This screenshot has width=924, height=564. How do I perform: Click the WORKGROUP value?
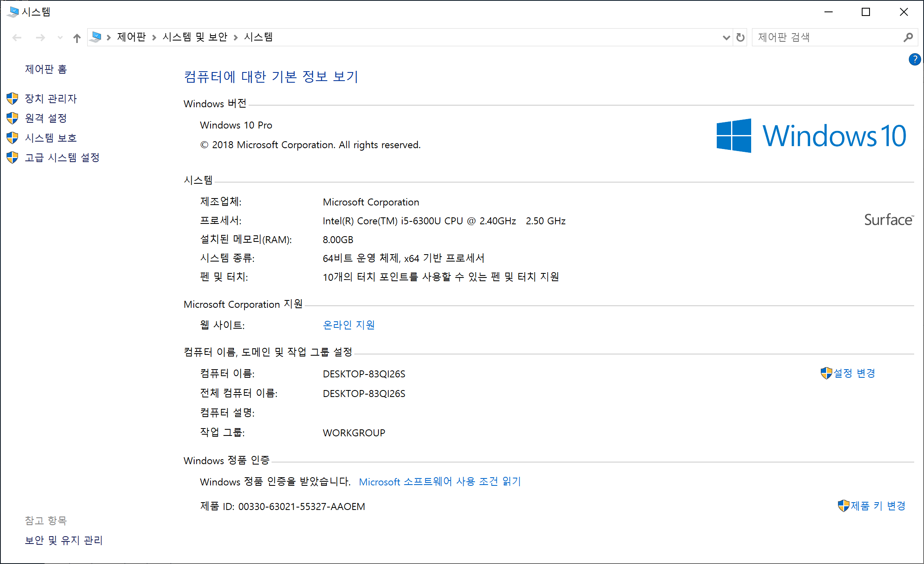tap(354, 433)
